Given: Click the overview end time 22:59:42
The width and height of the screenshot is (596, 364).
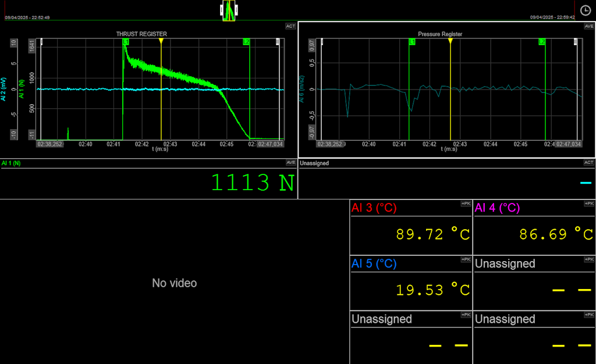Looking at the screenshot, I should tap(552, 17).
